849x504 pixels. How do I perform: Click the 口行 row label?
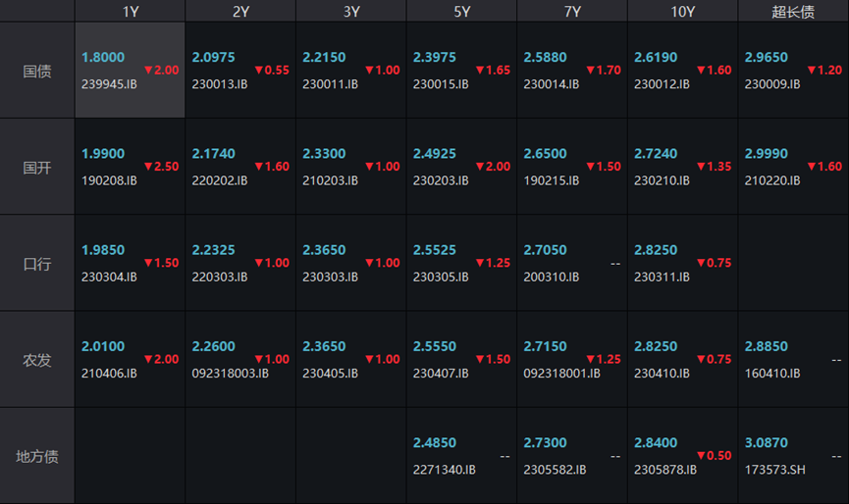[37, 264]
